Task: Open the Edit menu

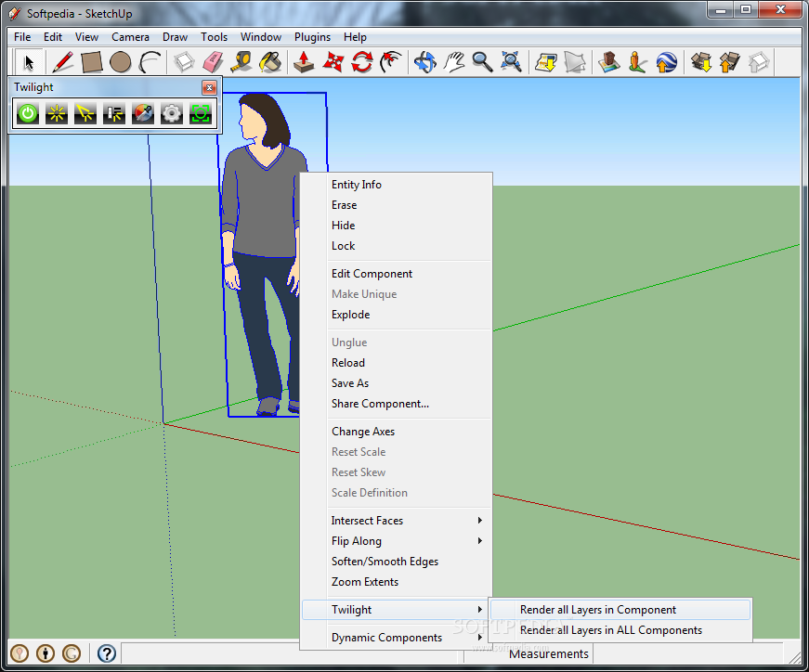Action: (53, 37)
